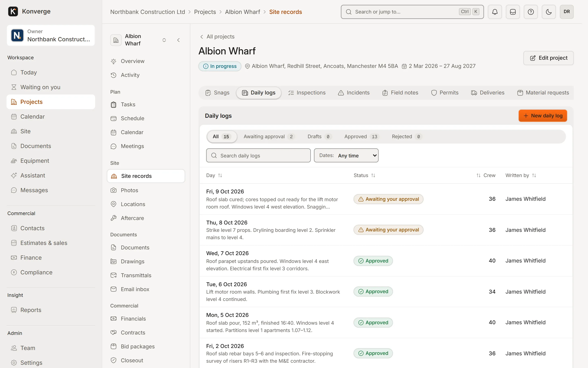This screenshot has width=588, height=368.
Task: Open Transmittals in the project sidebar
Action: coord(146,275)
